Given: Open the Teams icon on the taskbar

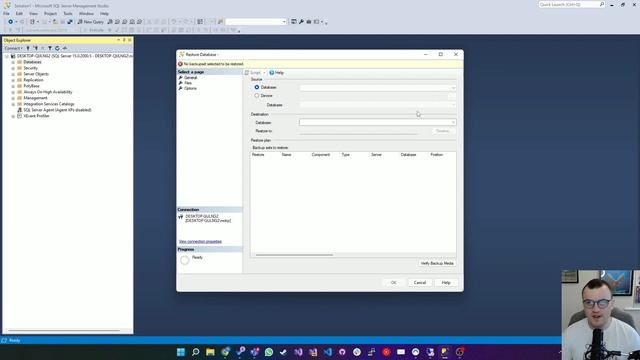Looking at the screenshot, I should pos(254,352).
